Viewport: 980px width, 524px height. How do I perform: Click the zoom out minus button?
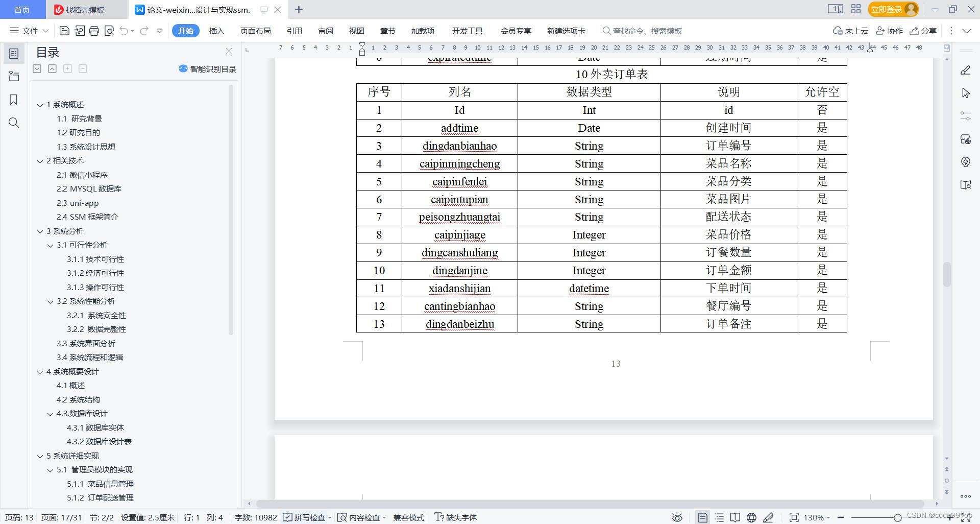click(x=841, y=517)
